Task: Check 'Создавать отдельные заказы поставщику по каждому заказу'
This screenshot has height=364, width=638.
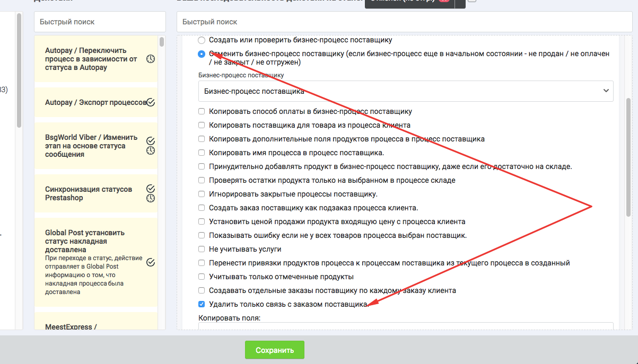Action: coord(202,290)
